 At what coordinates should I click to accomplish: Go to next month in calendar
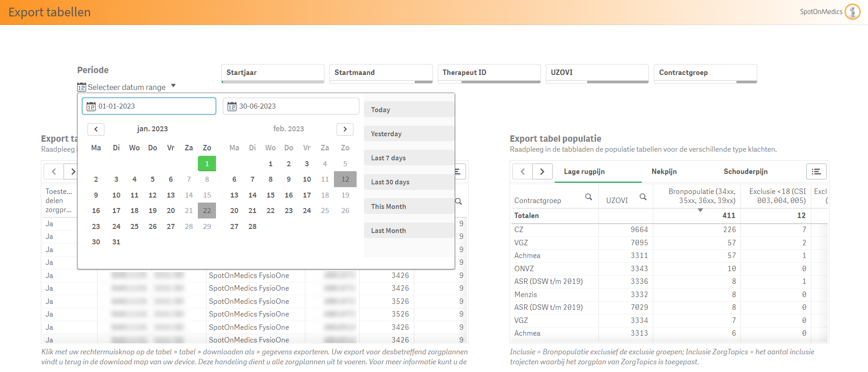pyautogui.click(x=345, y=129)
